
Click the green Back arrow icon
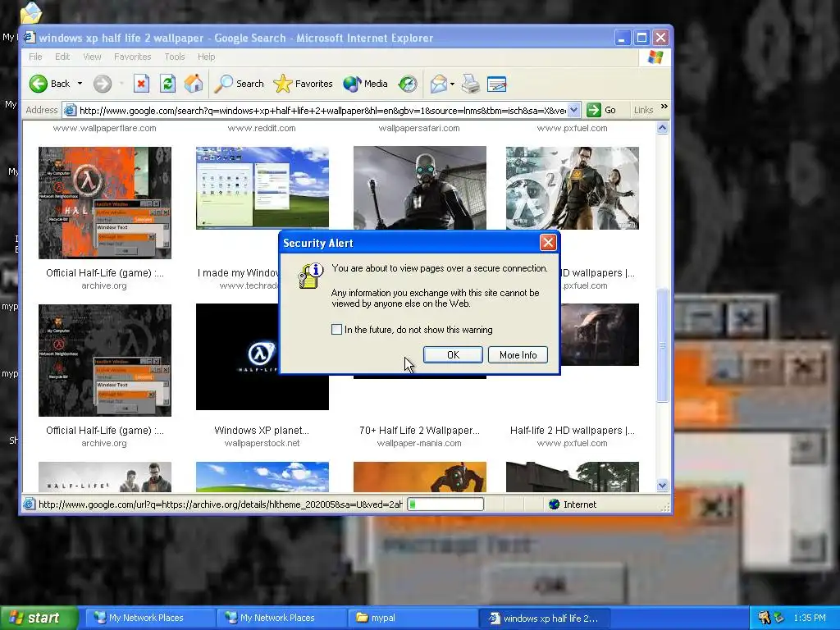38,84
